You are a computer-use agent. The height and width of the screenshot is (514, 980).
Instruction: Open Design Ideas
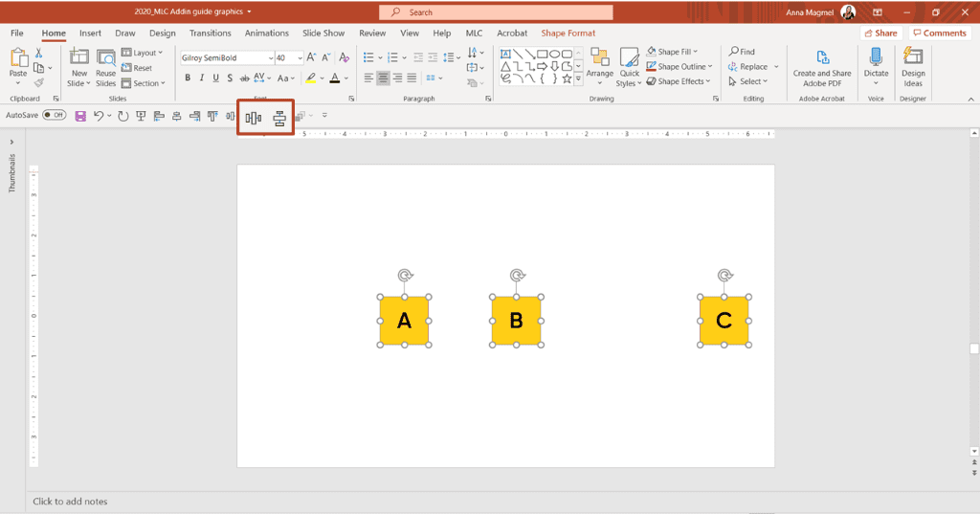pyautogui.click(x=912, y=67)
